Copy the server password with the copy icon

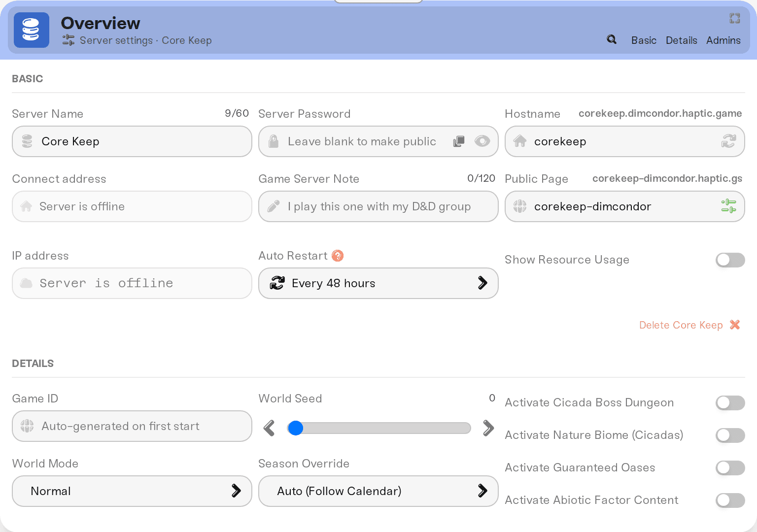click(x=459, y=141)
